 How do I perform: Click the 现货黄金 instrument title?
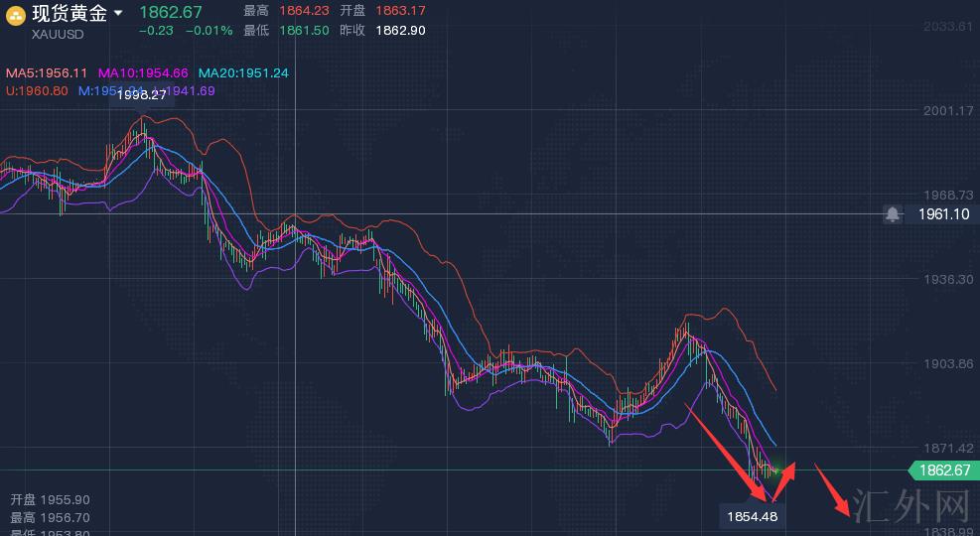pyautogui.click(x=70, y=14)
